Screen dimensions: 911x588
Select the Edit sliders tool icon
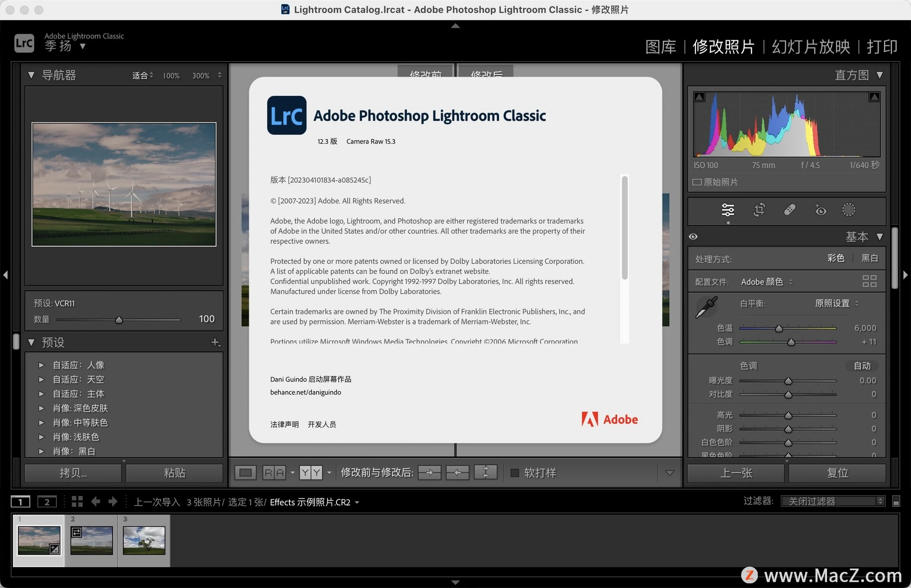click(x=727, y=210)
